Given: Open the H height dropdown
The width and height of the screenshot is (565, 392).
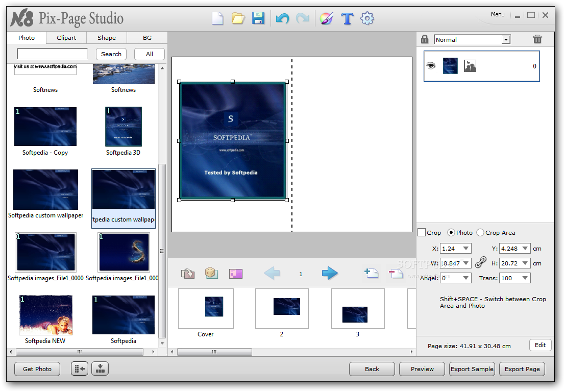Looking at the screenshot, I should 525,263.
